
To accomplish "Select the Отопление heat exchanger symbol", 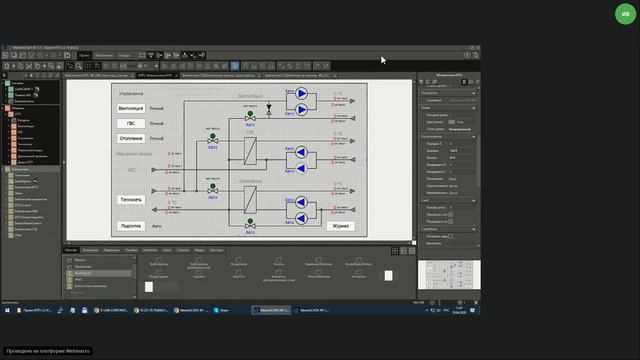I will pyautogui.click(x=250, y=200).
